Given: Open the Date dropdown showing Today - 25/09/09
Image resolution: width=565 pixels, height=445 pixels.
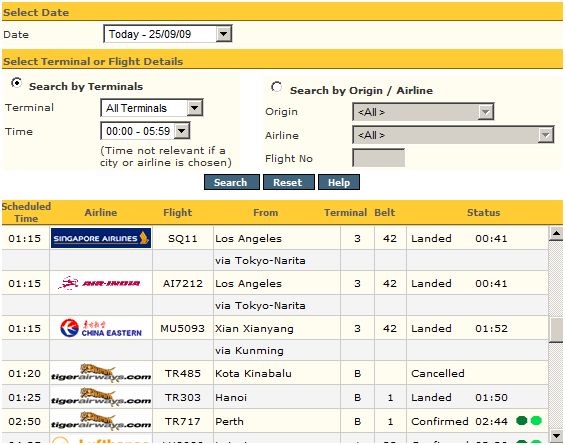Looking at the screenshot, I should click(168, 34).
